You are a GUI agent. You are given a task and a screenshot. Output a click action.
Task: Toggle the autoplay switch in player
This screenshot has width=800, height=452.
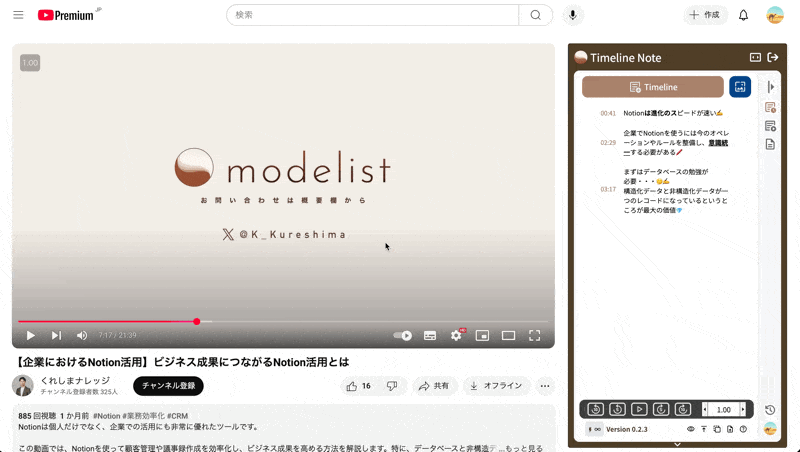403,335
